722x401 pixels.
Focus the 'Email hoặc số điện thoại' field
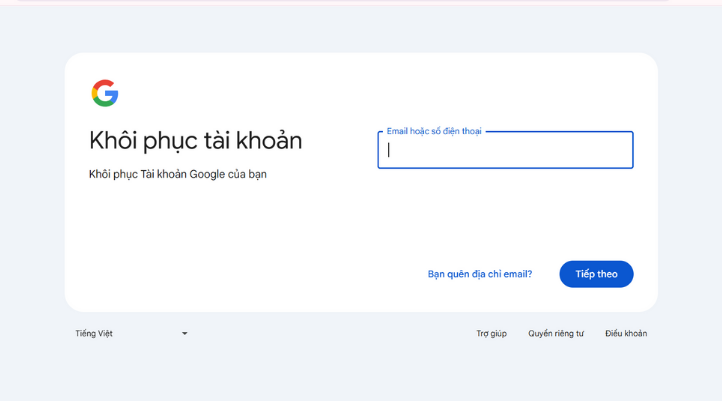click(x=505, y=150)
